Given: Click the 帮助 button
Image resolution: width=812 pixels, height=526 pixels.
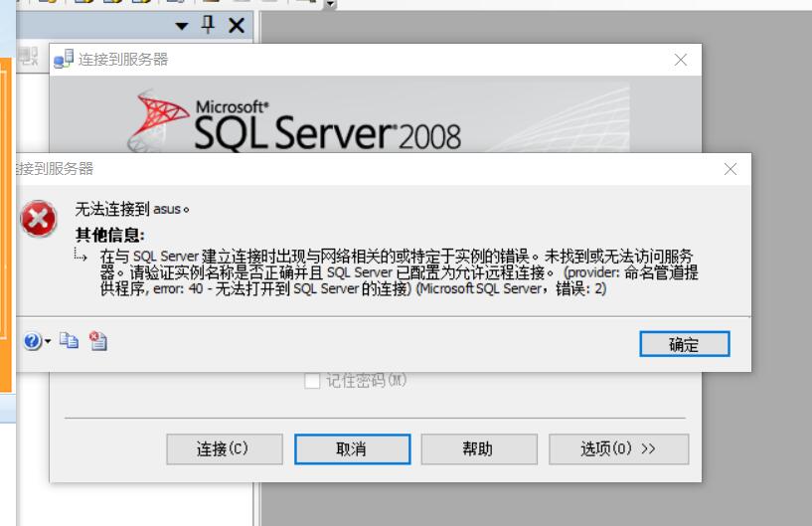Looking at the screenshot, I should point(479,448).
